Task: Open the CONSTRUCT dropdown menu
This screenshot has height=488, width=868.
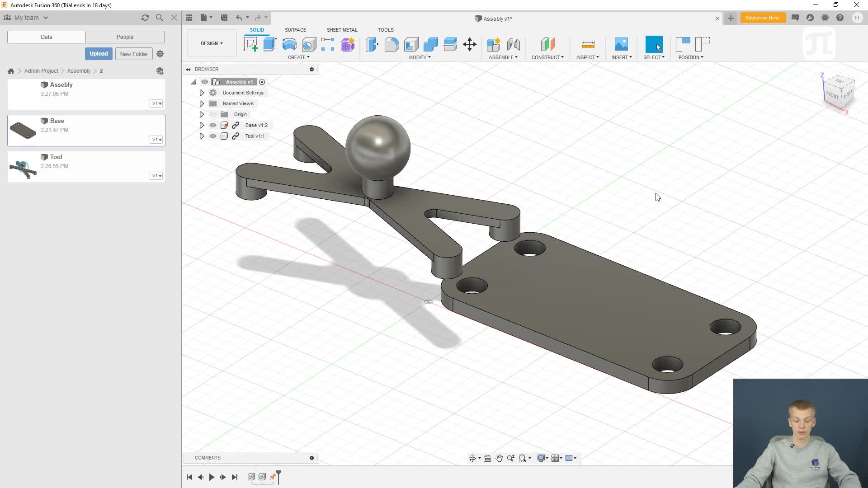Action: point(547,57)
